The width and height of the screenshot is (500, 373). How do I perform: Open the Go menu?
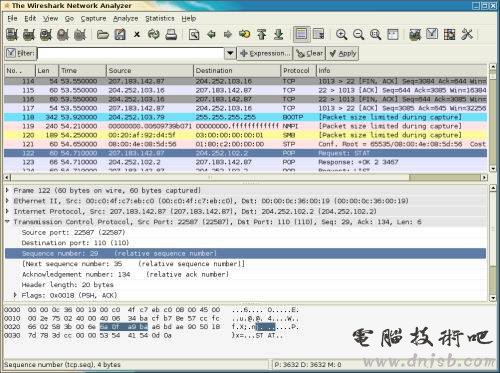69,18
